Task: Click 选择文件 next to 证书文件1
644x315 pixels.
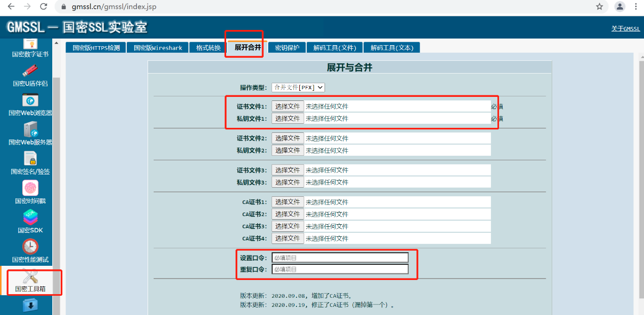Action: (288, 106)
